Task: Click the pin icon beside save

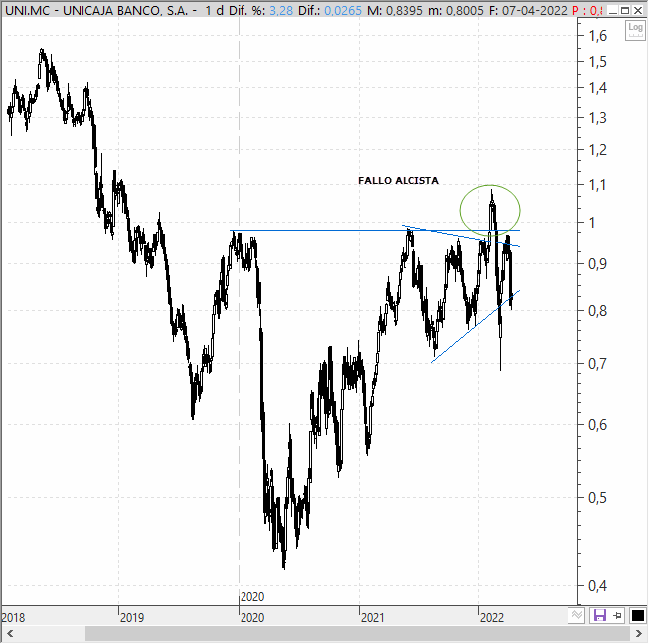Action: click(x=617, y=615)
